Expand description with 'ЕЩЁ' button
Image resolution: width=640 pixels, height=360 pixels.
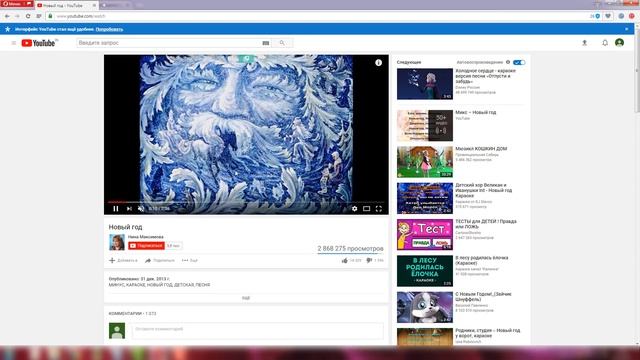point(246,298)
